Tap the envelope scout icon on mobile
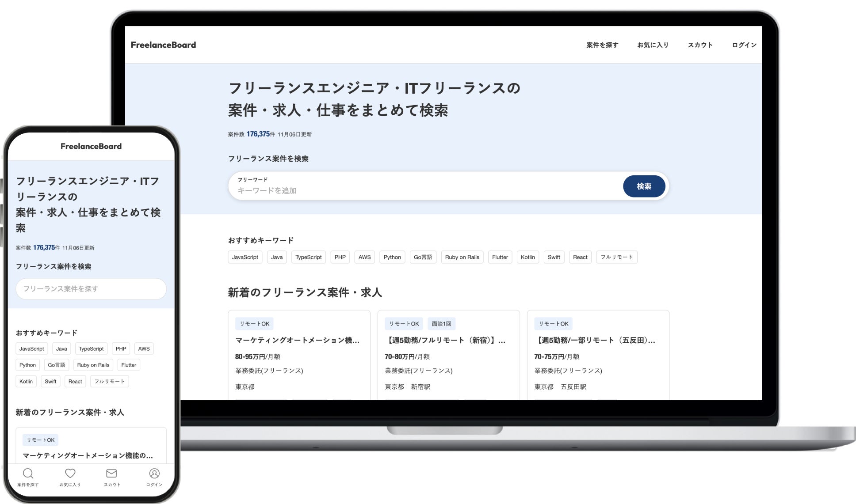Viewport: 856px width, 504px height. [x=111, y=474]
